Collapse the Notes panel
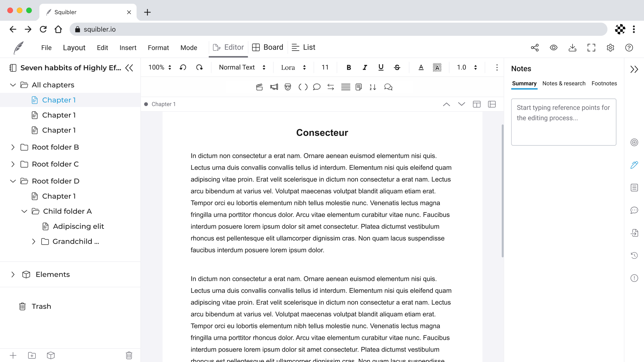 [x=634, y=69]
